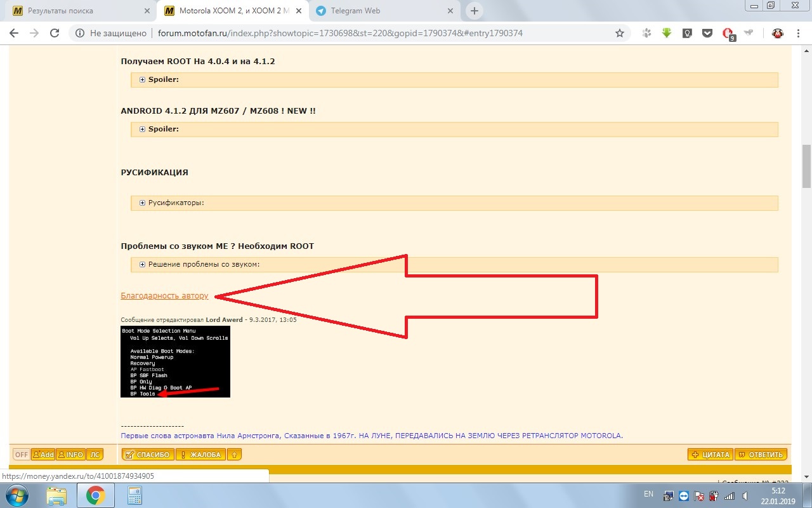
Task: Open the Windows Start menu
Action: (x=17, y=495)
